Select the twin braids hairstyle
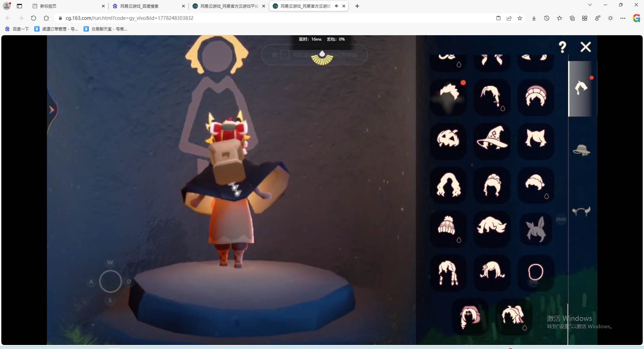644x349 pixels. point(448,272)
